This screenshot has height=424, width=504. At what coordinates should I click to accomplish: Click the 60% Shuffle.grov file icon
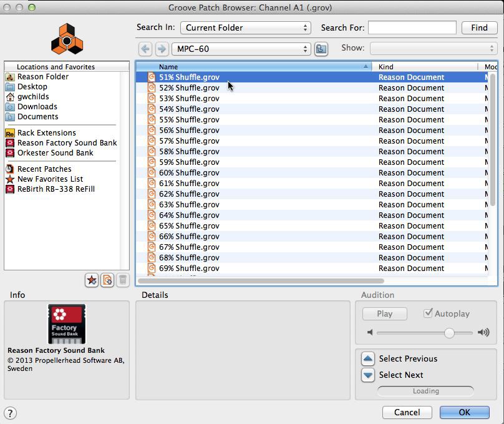tap(152, 172)
